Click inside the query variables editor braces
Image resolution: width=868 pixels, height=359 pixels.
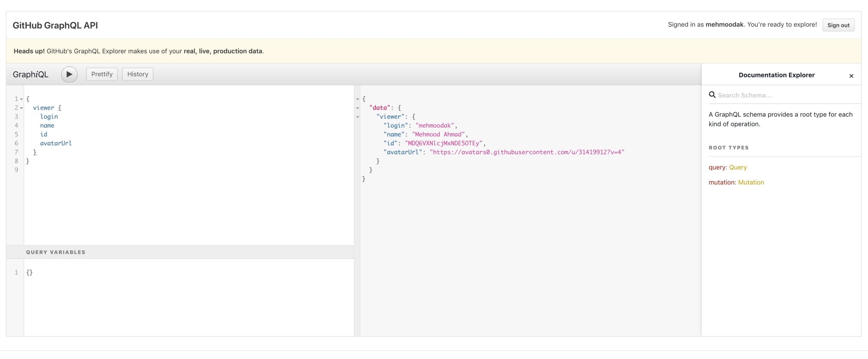coord(29,272)
